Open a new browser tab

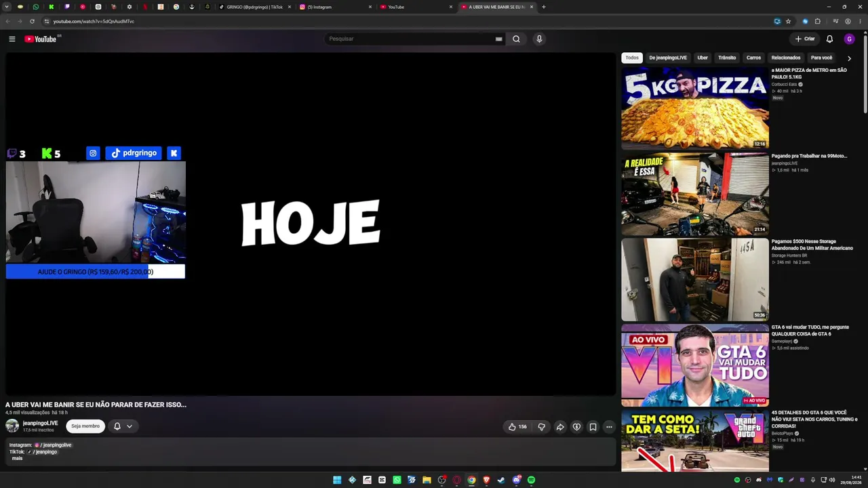click(543, 7)
